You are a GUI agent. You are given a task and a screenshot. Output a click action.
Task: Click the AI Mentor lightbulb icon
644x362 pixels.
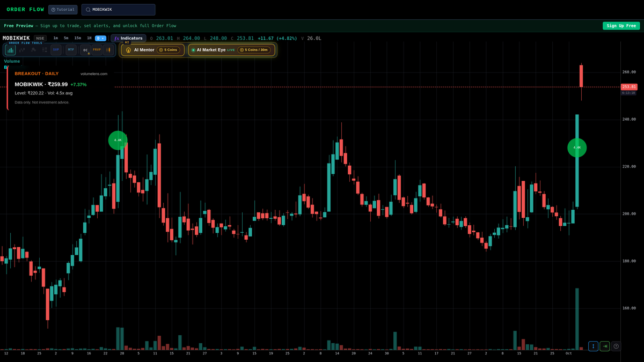128,50
